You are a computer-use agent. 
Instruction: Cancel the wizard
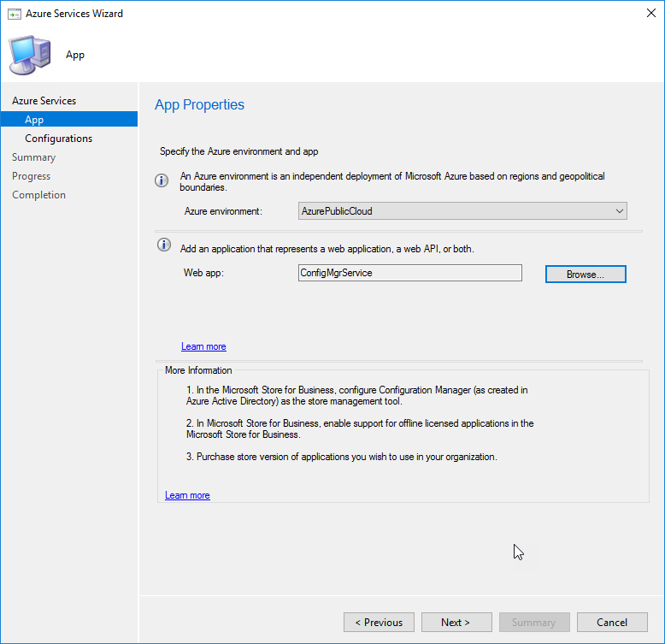coord(612,622)
